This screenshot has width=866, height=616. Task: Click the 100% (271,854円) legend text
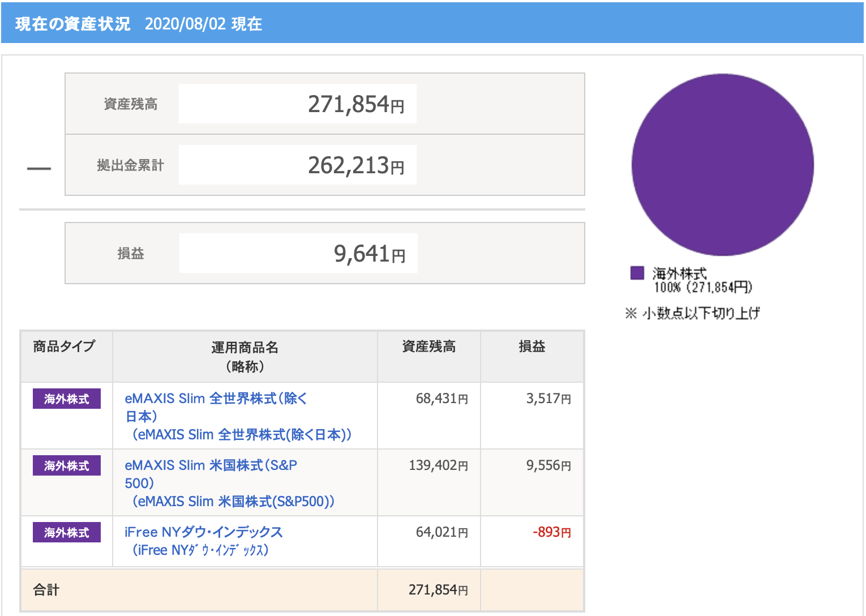point(703,287)
